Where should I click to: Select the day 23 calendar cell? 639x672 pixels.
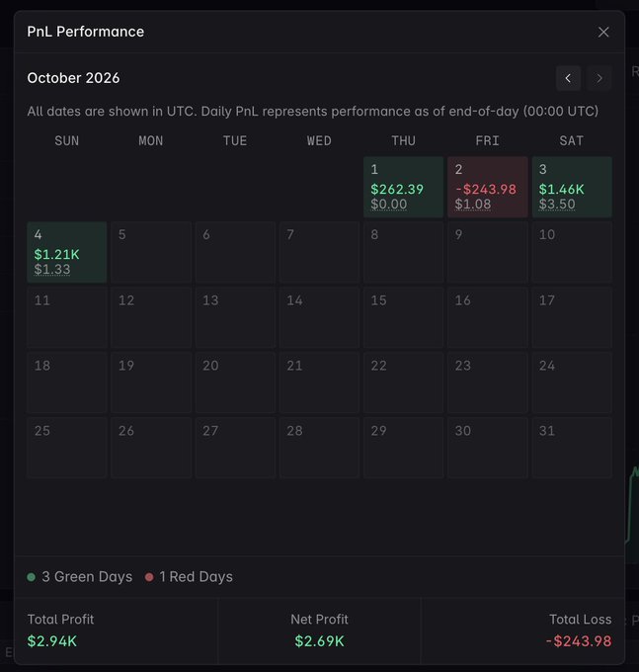coord(487,382)
